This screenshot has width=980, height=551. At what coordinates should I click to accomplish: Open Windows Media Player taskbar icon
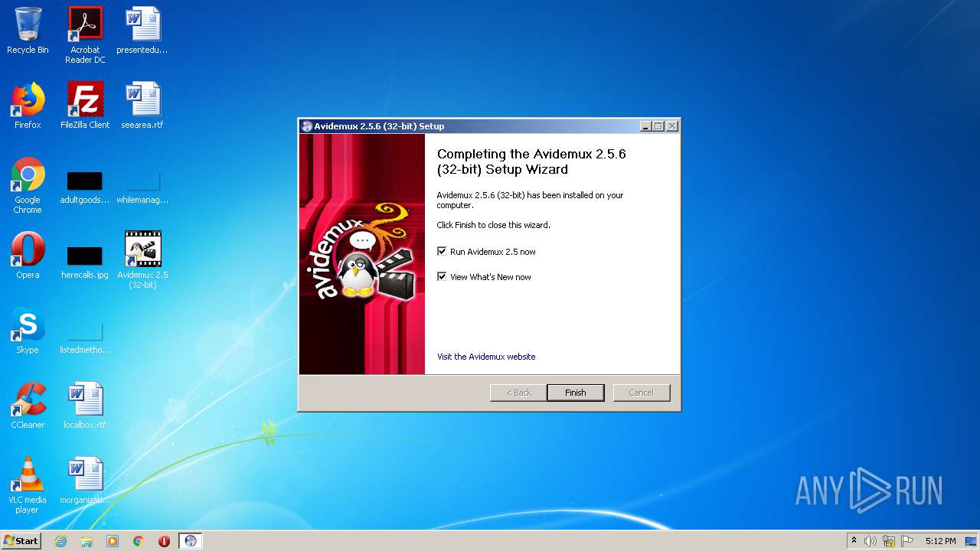[113, 541]
